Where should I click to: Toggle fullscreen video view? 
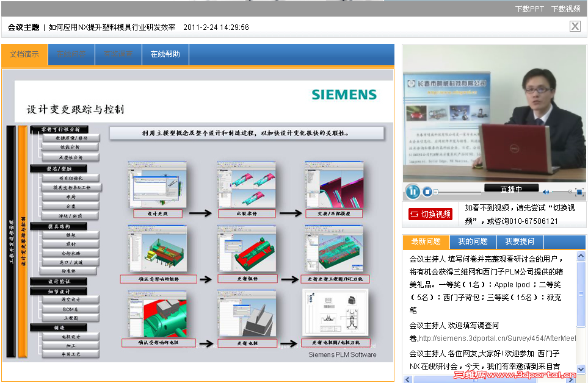coord(579,192)
